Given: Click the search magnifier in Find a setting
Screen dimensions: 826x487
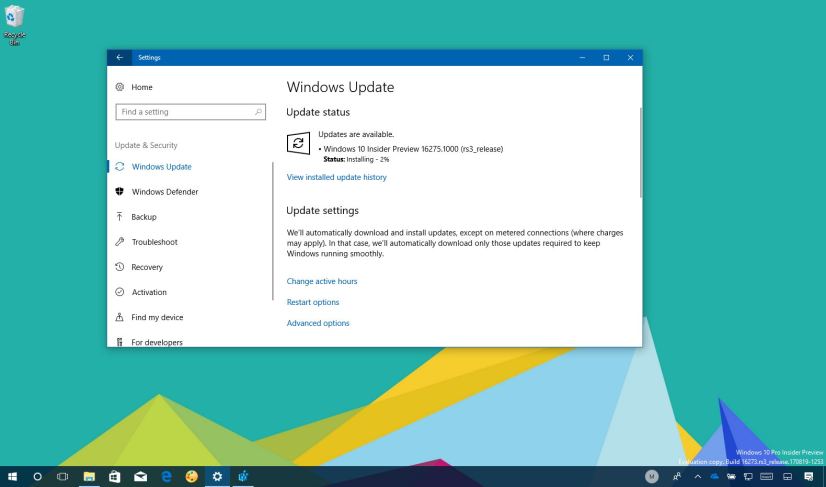Looking at the screenshot, I should [x=258, y=112].
